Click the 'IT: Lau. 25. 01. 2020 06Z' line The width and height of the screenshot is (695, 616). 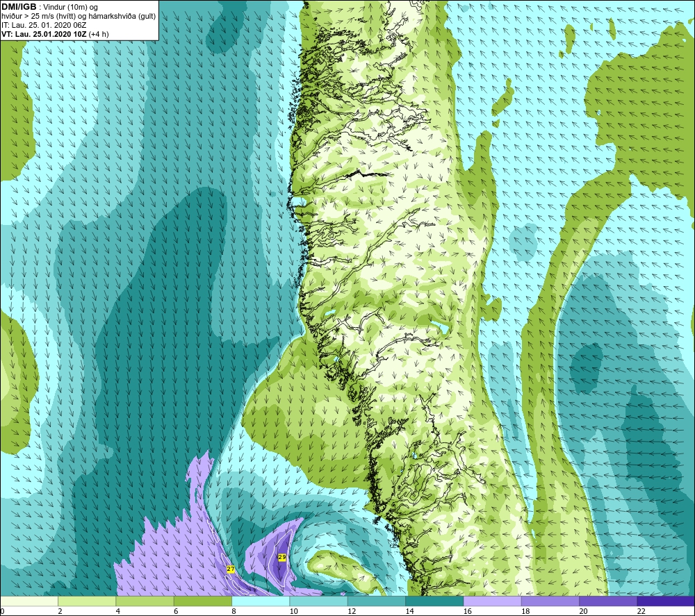pyautogui.click(x=44, y=25)
